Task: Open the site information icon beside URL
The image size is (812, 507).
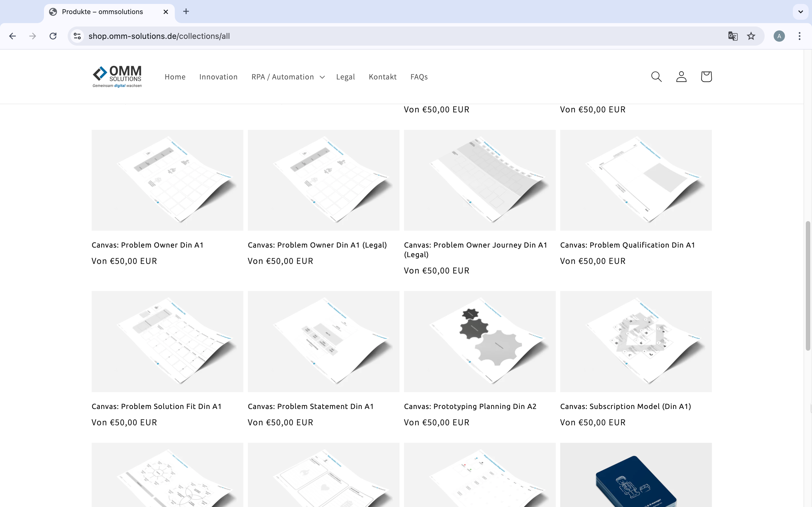Action: (x=78, y=36)
